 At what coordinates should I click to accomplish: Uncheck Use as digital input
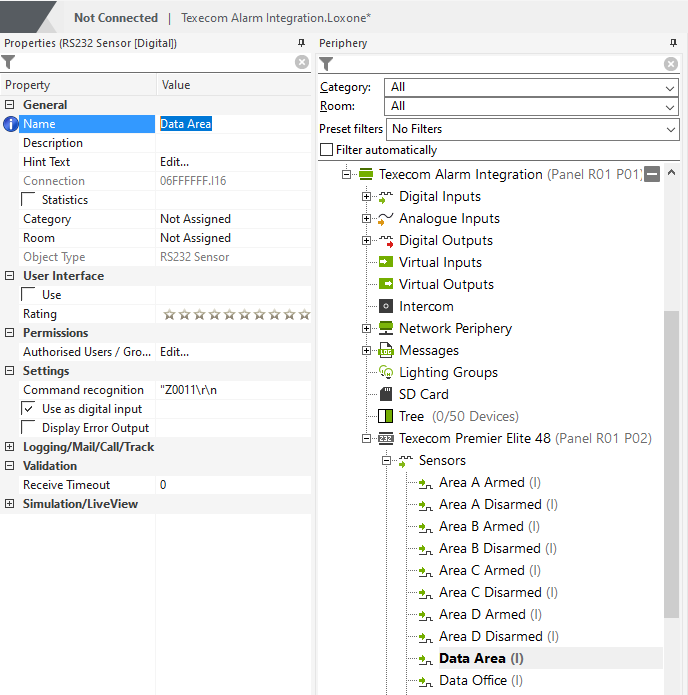pos(29,409)
